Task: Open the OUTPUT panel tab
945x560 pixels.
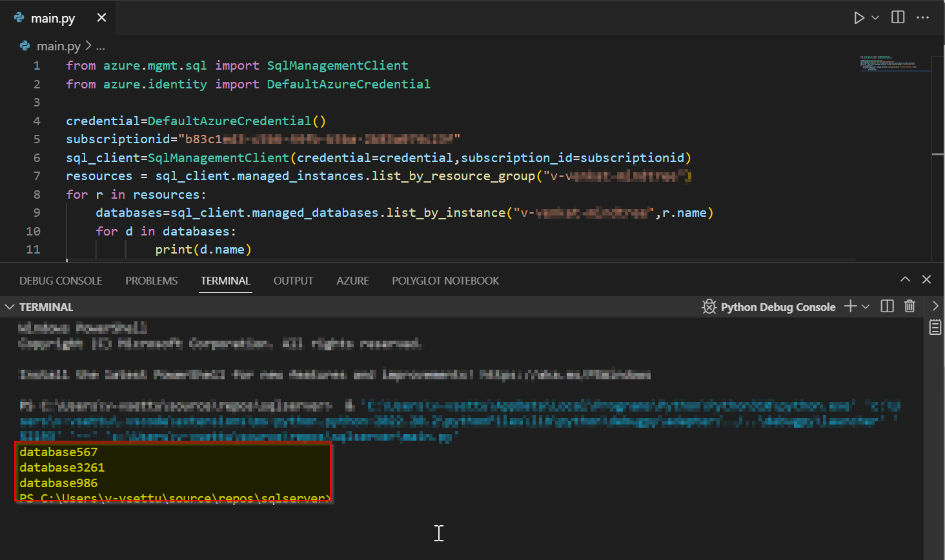Action: (x=293, y=281)
